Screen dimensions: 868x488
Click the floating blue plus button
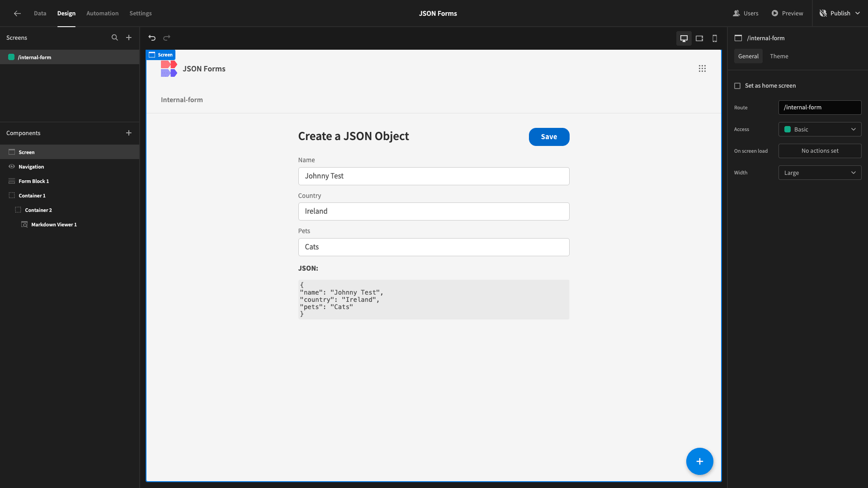[x=699, y=461]
